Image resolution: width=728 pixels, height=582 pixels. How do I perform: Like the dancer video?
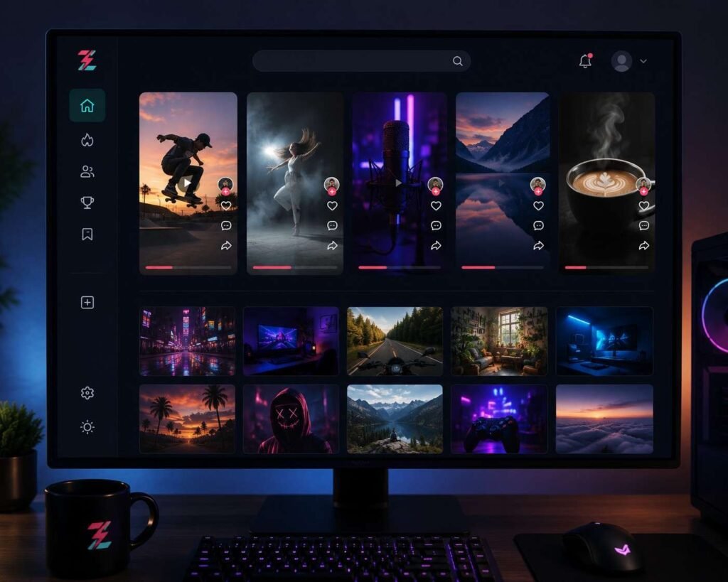click(x=333, y=205)
